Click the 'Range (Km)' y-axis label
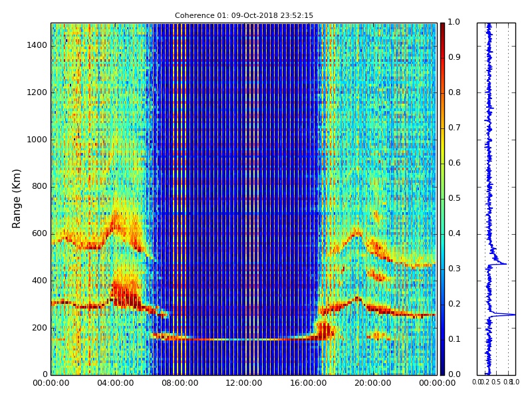The height and width of the screenshot is (399, 532). click(16, 199)
